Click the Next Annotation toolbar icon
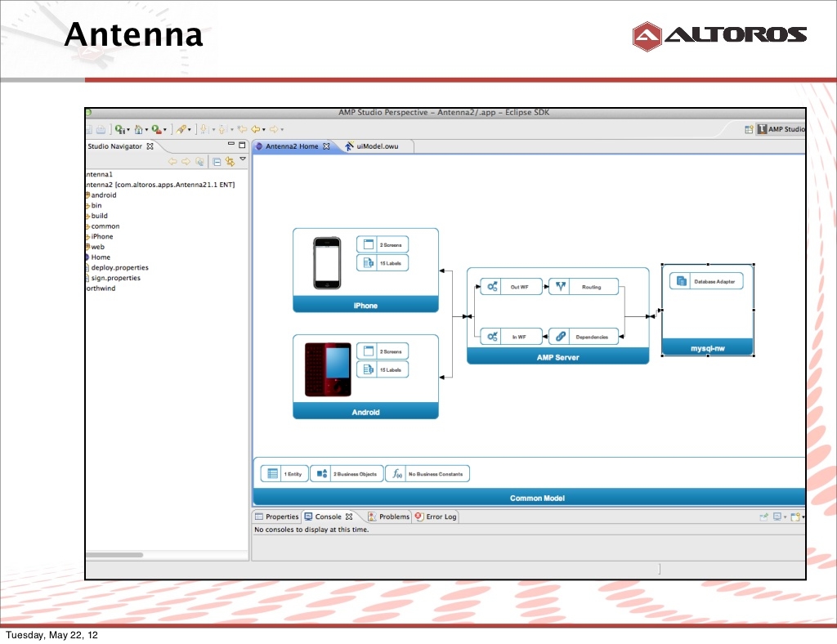This screenshot has width=837, height=644. pyautogui.click(x=204, y=129)
